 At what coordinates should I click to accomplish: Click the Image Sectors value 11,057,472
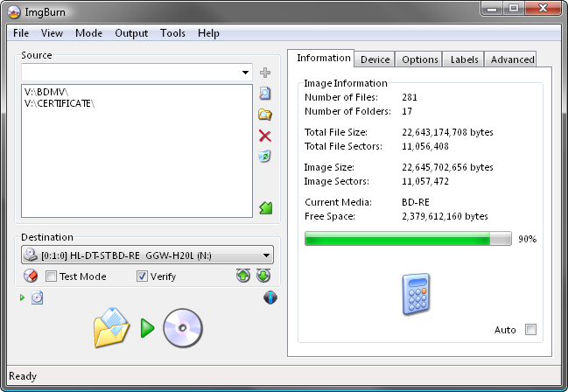coord(425,181)
